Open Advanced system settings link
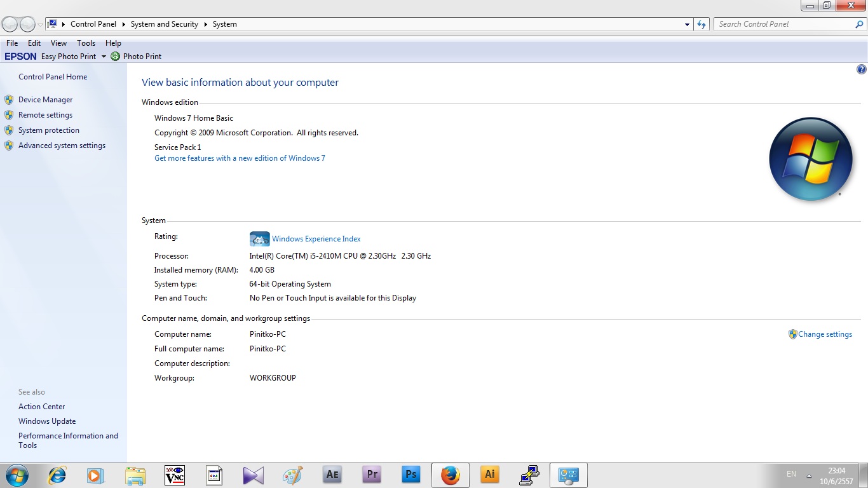The width and height of the screenshot is (868, 488). (x=62, y=146)
